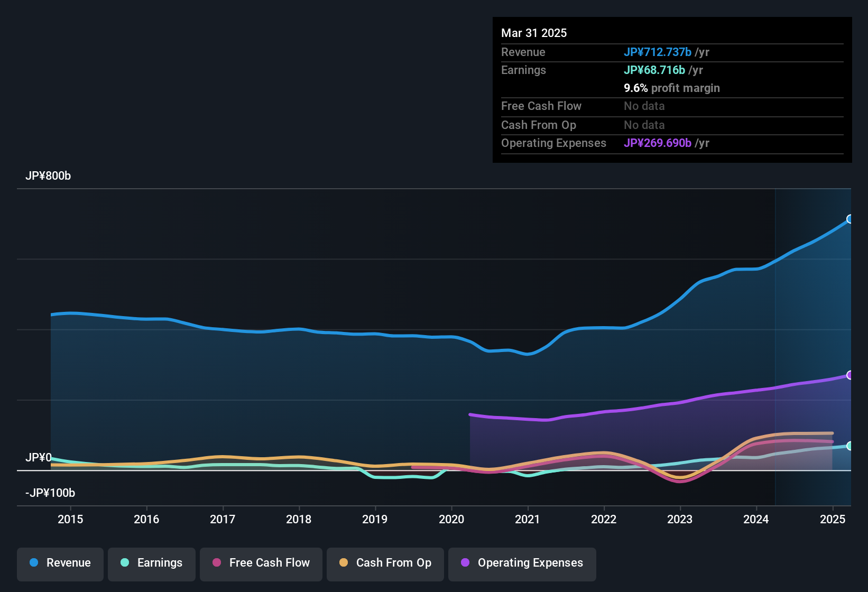Click the JP¥800b axis label
This screenshot has width=868, height=592.
pos(48,176)
